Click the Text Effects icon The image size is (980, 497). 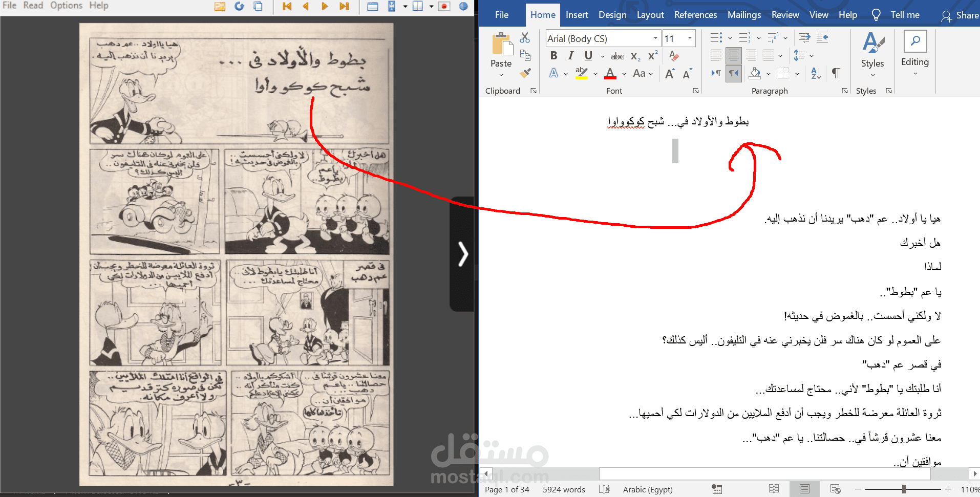pyautogui.click(x=554, y=73)
